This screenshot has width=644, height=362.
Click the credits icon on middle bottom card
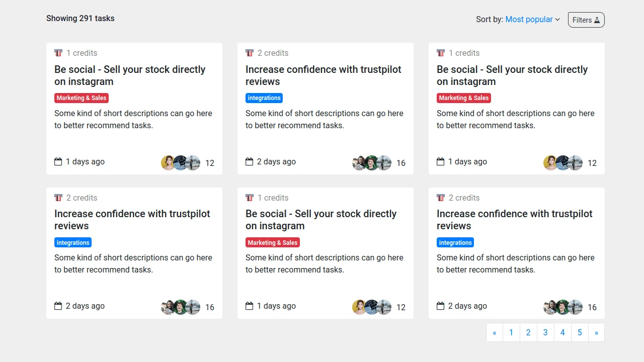click(x=249, y=198)
